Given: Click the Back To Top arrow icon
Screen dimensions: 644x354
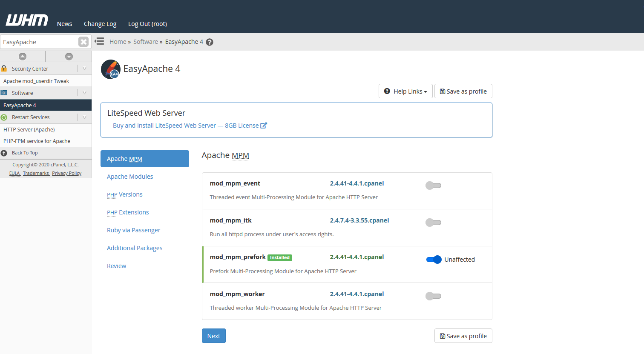Looking at the screenshot, I should 4,153.
